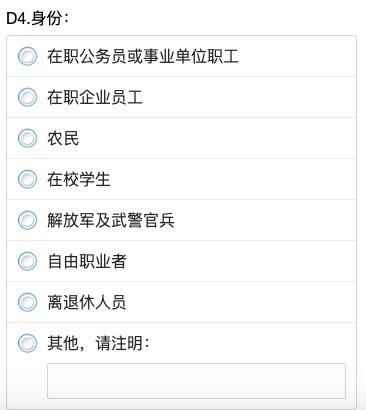
Task: Click the 解放军及武警官兵 label text
Action: [111, 220]
